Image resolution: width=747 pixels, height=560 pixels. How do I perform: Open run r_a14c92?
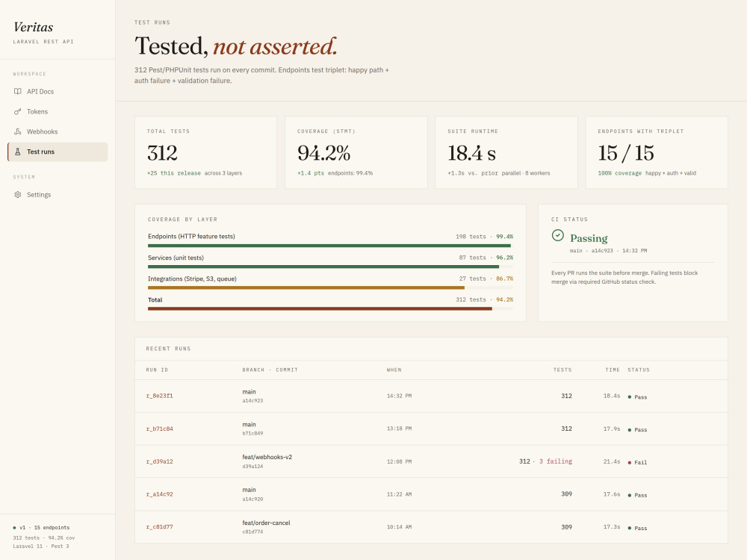160,494
